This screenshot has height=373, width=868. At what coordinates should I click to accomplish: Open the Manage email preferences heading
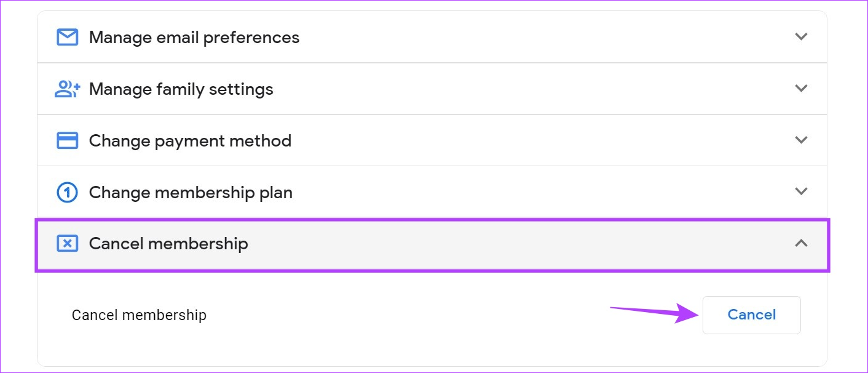tap(194, 38)
